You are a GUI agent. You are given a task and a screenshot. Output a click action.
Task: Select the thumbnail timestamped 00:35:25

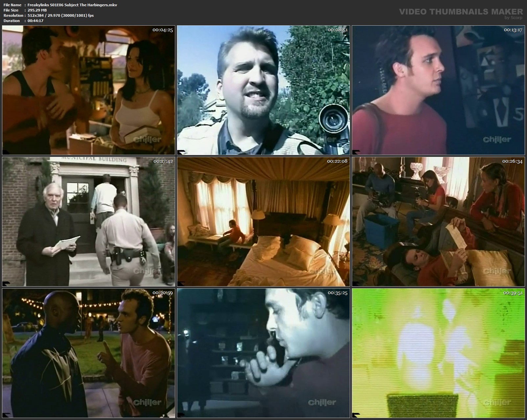pyautogui.click(x=263, y=353)
